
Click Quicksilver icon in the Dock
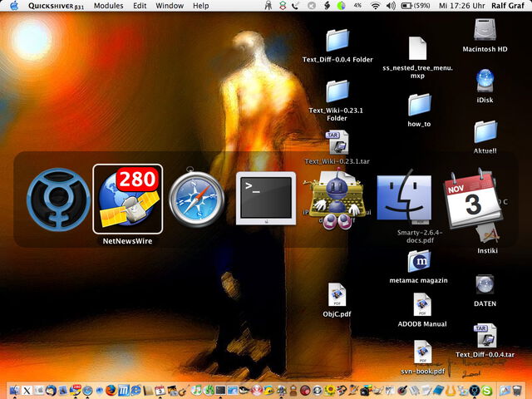point(475,390)
